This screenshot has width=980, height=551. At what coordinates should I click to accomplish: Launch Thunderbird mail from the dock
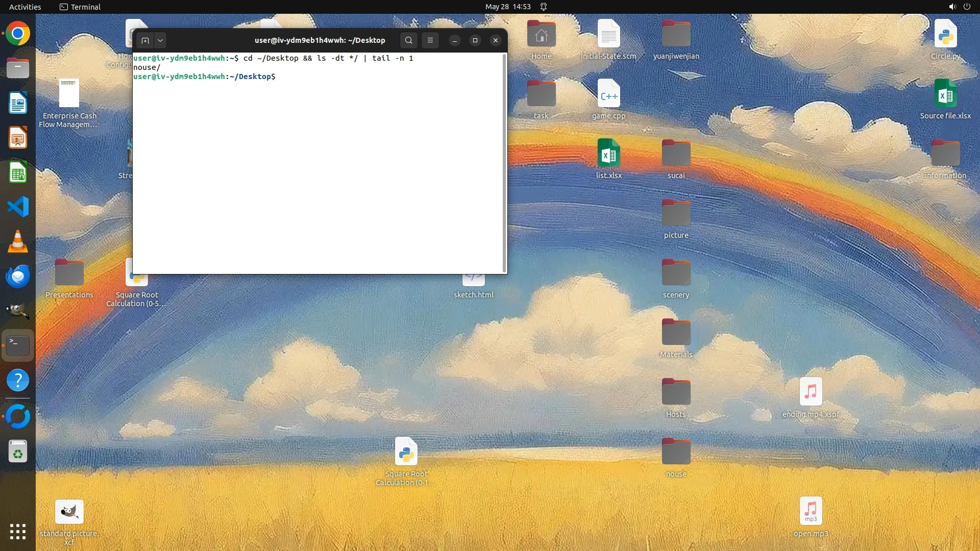click(x=18, y=276)
